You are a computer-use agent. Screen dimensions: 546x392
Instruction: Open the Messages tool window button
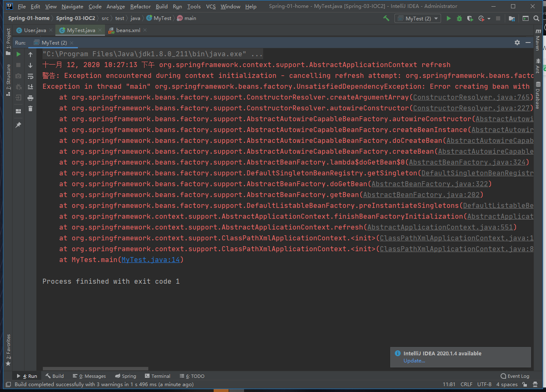pos(89,376)
